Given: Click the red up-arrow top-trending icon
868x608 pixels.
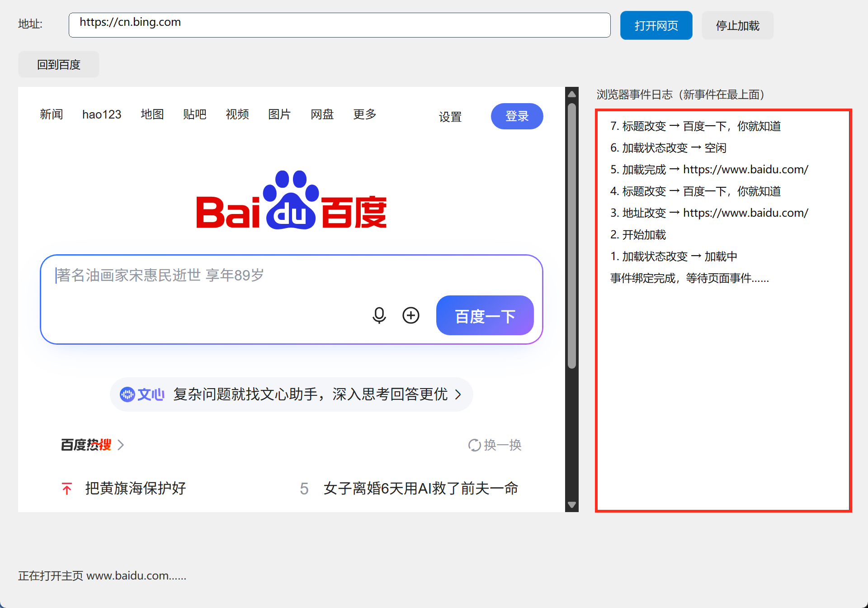Looking at the screenshot, I should point(67,489).
